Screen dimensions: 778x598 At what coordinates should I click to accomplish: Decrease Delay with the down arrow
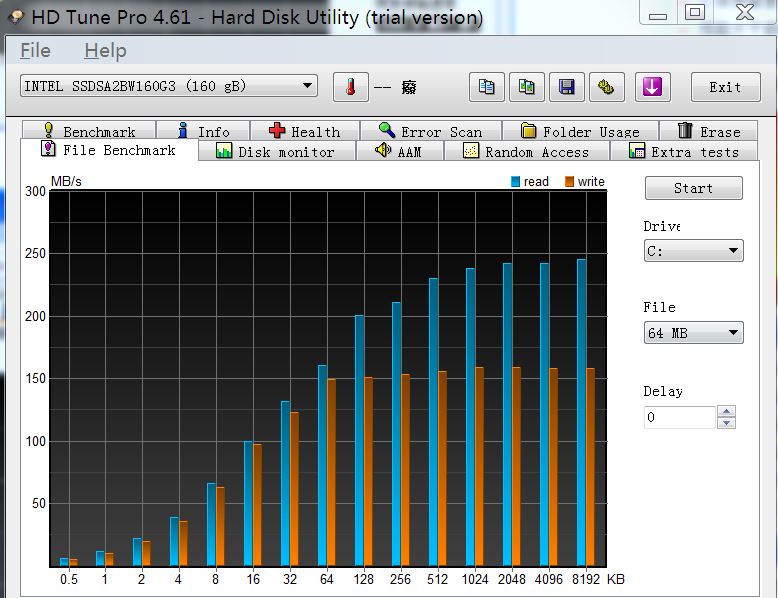(x=726, y=423)
